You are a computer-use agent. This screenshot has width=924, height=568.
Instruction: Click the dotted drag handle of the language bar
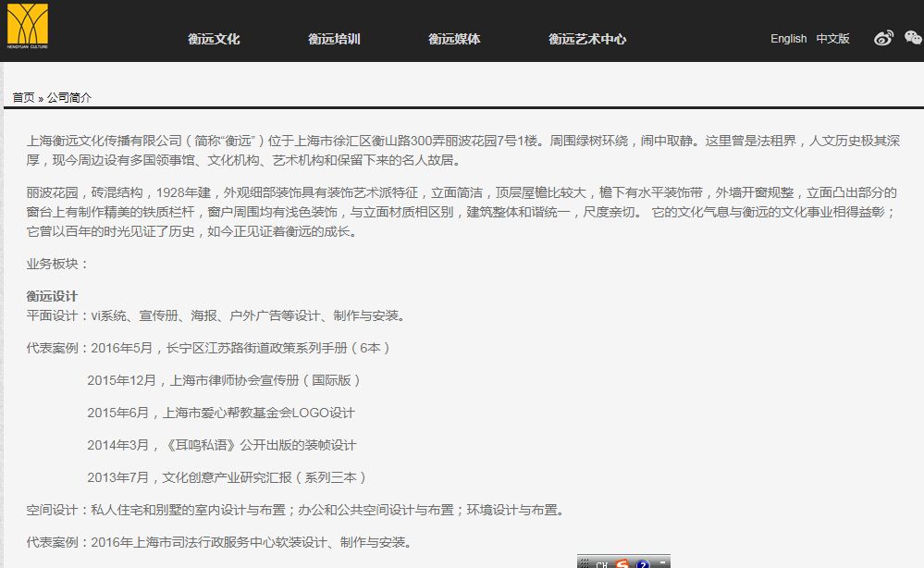(x=585, y=562)
